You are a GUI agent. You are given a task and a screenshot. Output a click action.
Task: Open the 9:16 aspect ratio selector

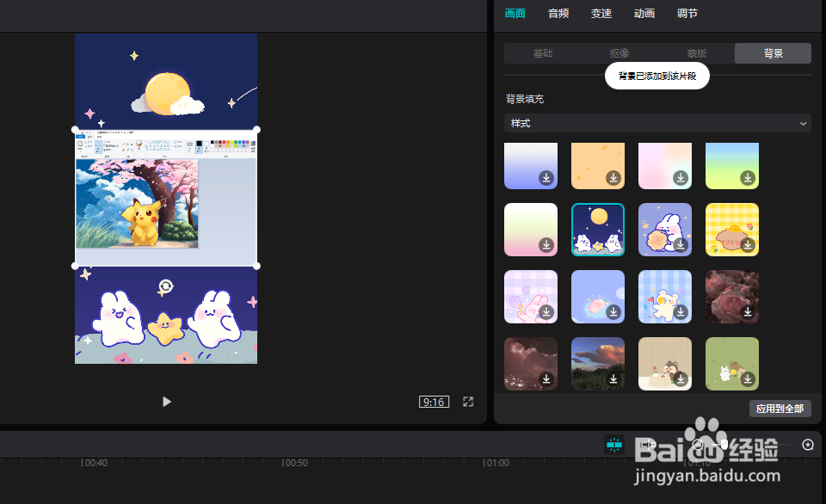click(434, 402)
